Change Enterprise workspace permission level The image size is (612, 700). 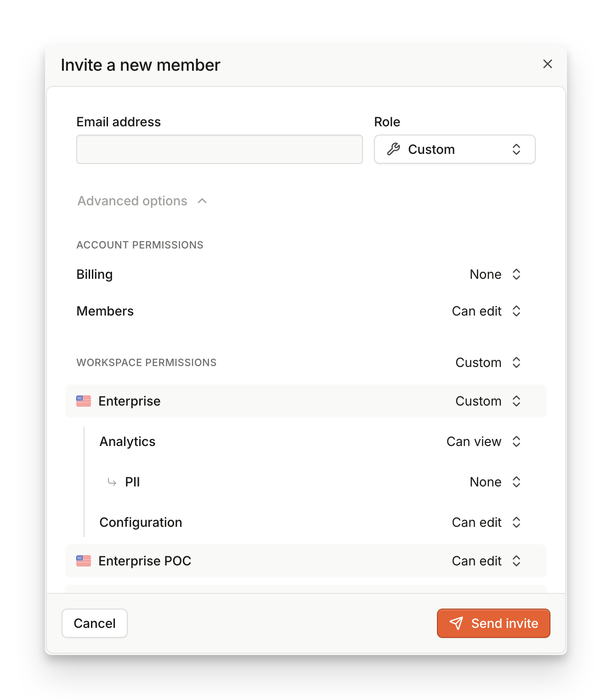(x=487, y=401)
